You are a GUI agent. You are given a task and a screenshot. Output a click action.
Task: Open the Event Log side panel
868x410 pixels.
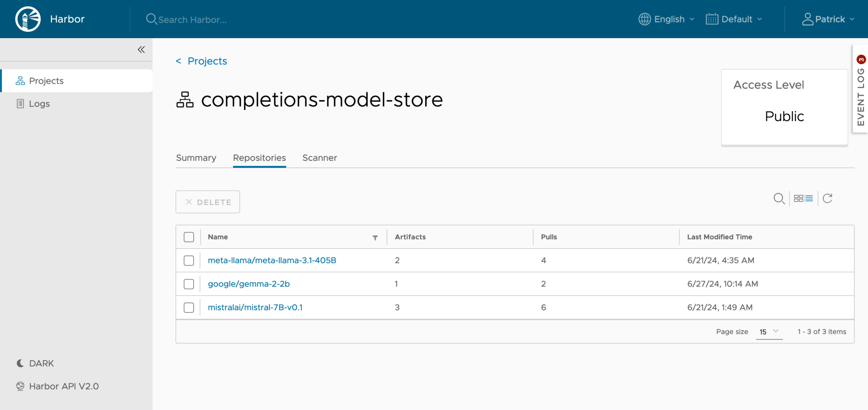pos(860,89)
